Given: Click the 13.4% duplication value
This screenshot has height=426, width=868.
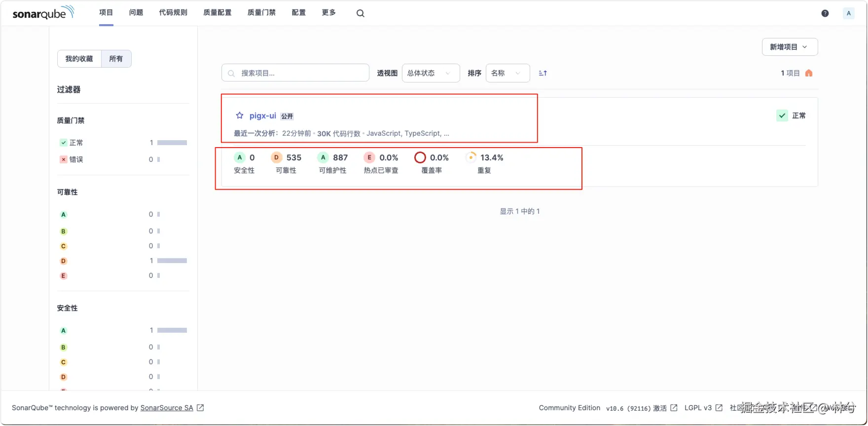Looking at the screenshot, I should pyautogui.click(x=492, y=157).
